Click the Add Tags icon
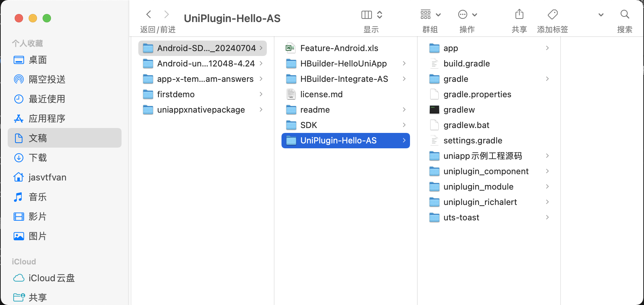Image resolution: width=644 pixels, height=305 pixels. pos(553,14)
